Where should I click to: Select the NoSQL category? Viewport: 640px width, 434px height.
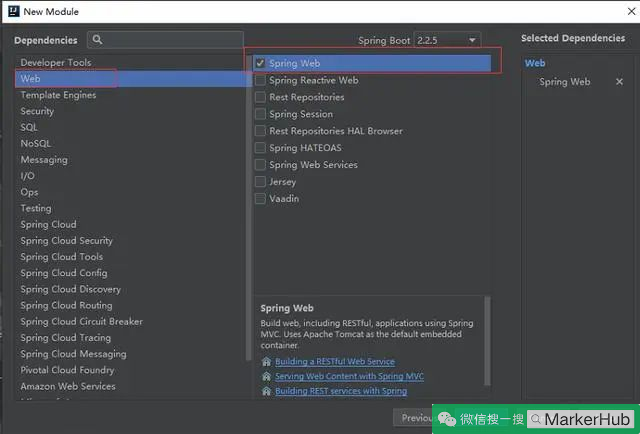131,143
